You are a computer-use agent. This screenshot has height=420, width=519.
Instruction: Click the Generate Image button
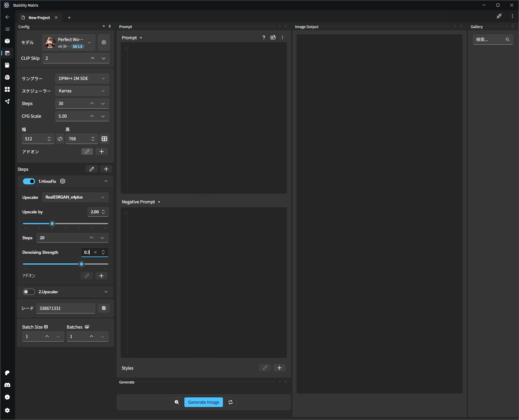[x=204, y=402]
